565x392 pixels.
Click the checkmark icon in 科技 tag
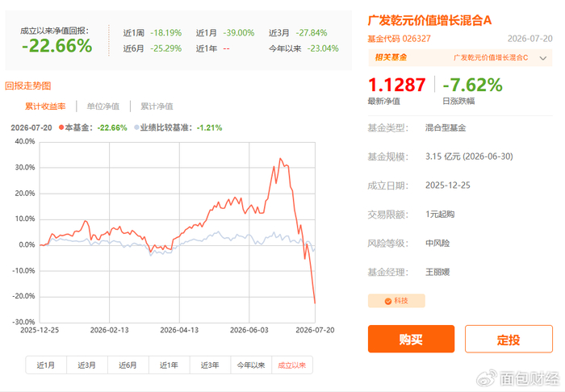point(388,301)
